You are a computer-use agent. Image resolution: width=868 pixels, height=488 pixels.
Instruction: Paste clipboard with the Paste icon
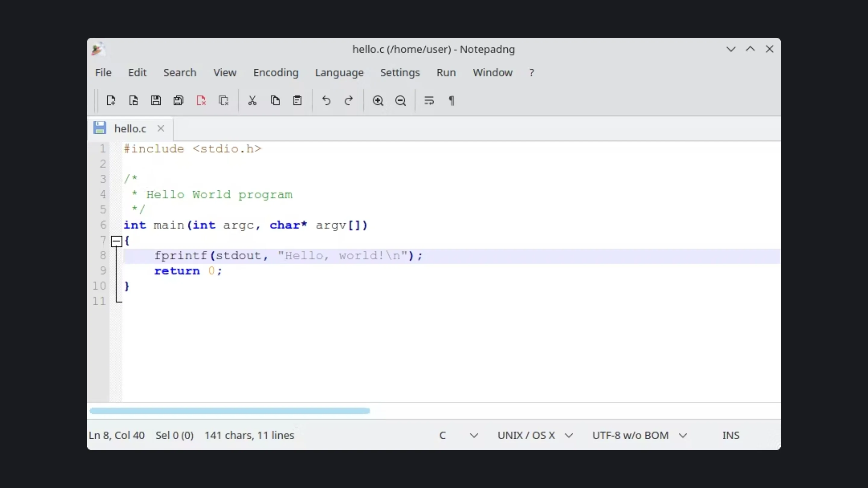tap(297, 100)
